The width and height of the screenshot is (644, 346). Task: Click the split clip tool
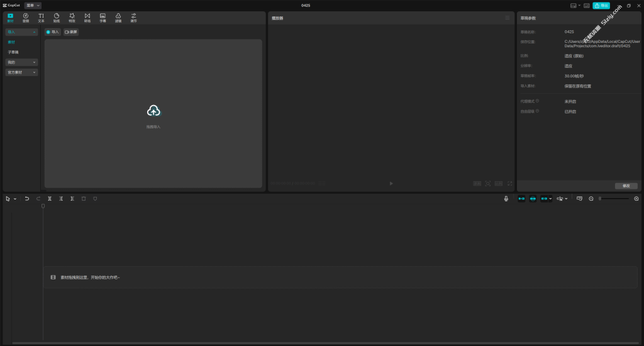point(50,199)
